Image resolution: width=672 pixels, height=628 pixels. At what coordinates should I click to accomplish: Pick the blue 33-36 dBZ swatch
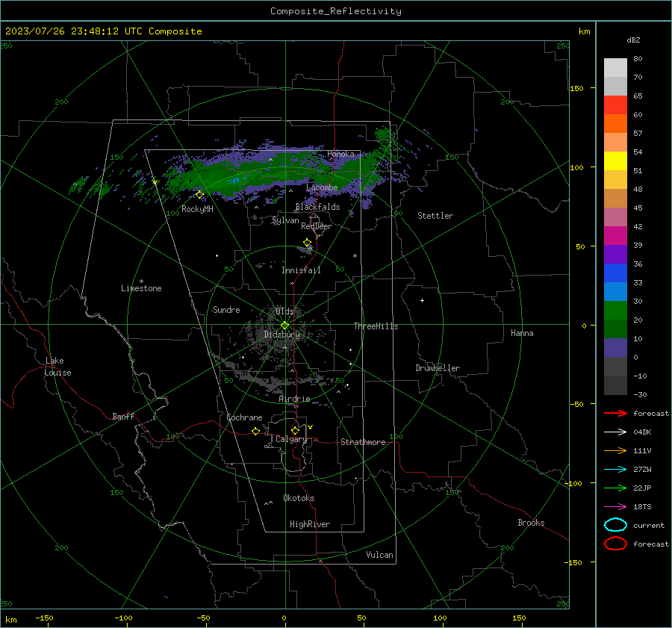615,273
